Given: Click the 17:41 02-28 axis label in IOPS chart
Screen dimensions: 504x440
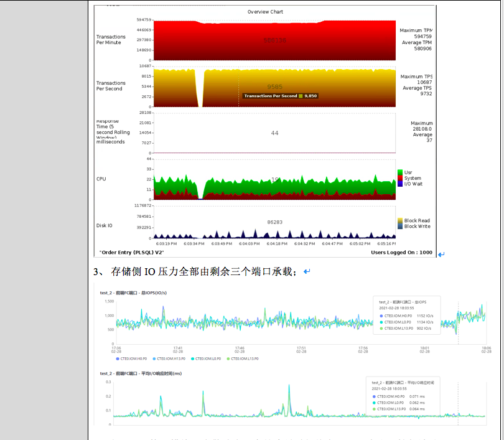Looking at the screenshot, I should click(x=178, y=350).
